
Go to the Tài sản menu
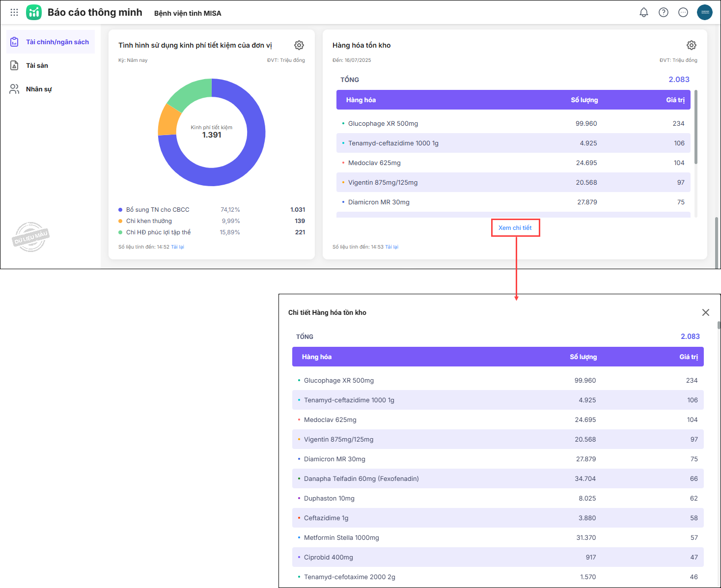(37, 66)
